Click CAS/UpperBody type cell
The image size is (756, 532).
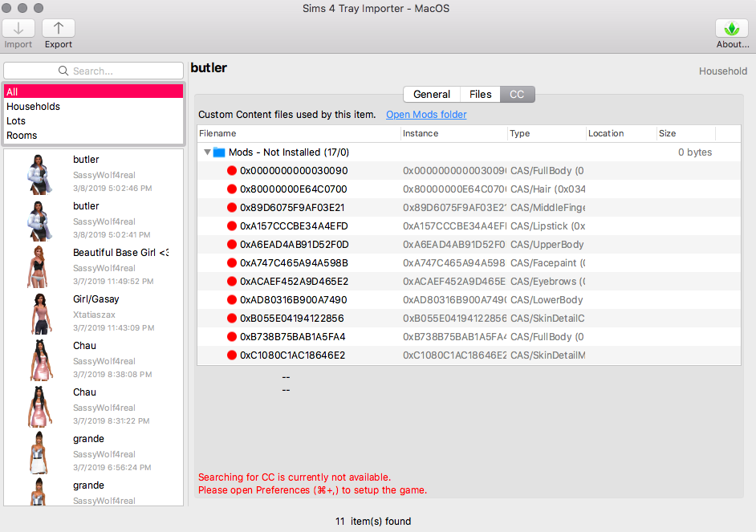point(547,244)
